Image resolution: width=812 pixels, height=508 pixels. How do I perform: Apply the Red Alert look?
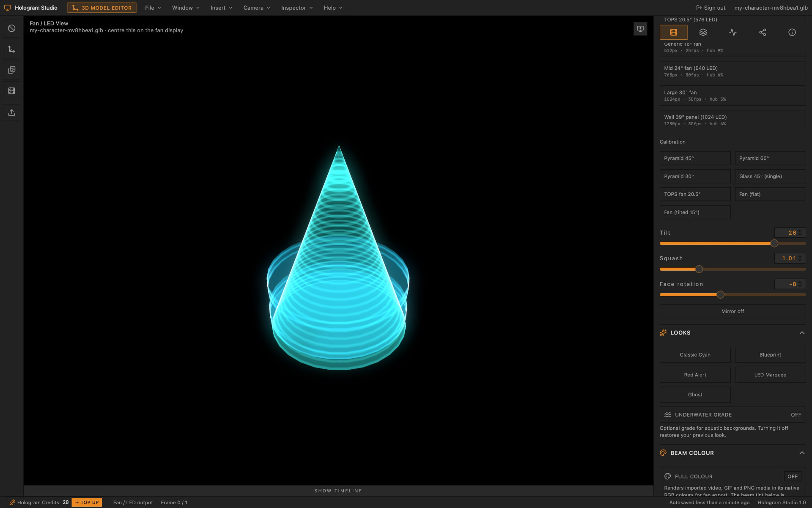(x=695, y=375)
